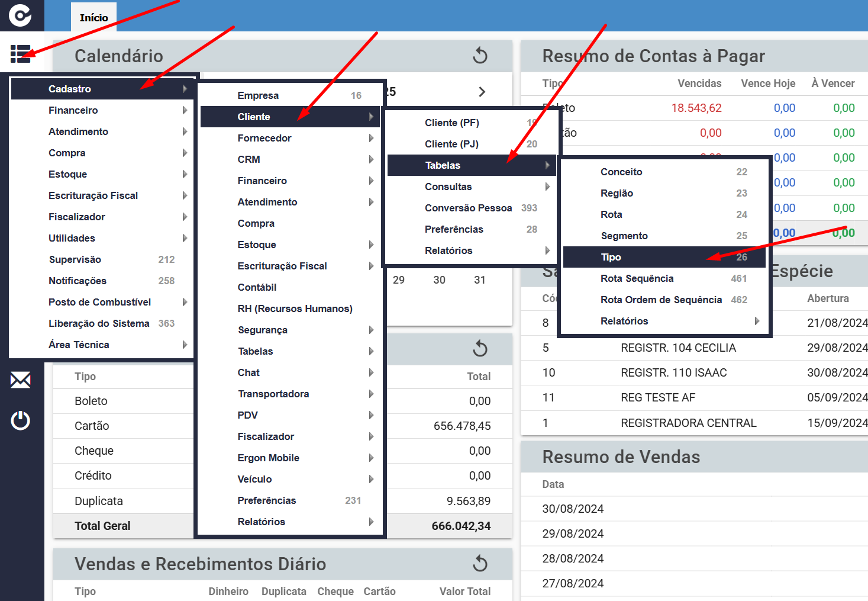Expand Veículo submenu arrow

click(371, 479)
